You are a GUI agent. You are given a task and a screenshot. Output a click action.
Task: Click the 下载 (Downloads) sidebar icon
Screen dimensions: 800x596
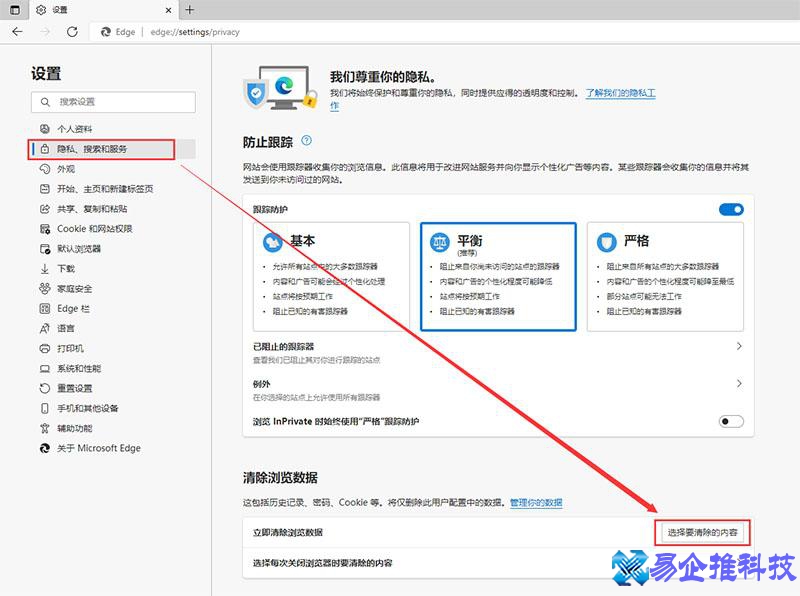tap(43, 268)
